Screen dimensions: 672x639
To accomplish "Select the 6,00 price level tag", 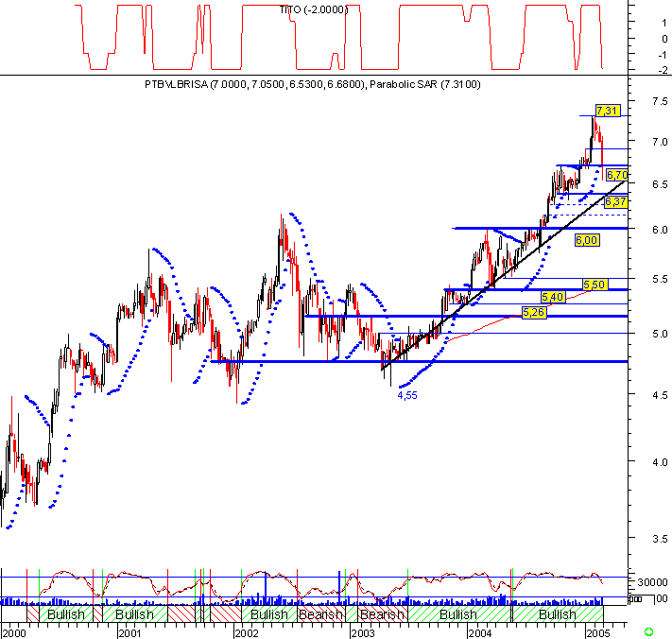I will tap(587, 240).
